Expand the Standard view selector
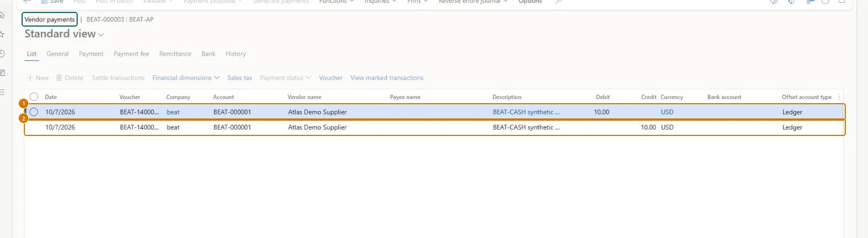The height and width of the screenshot is (238, 868). pyautogui.click(x=102, y=35)
